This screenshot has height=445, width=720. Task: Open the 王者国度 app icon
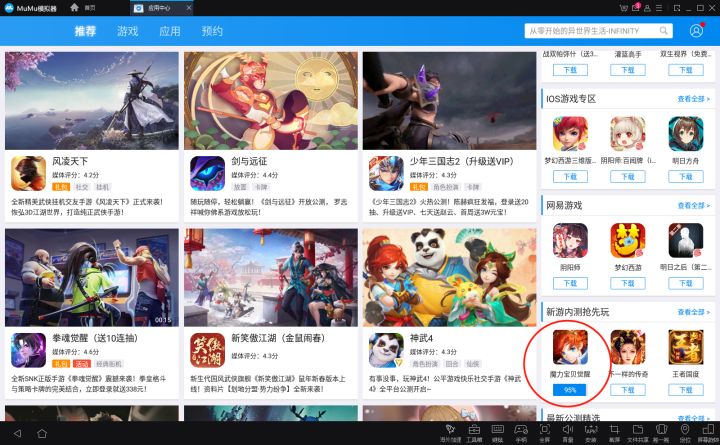(x=686, y=347)
